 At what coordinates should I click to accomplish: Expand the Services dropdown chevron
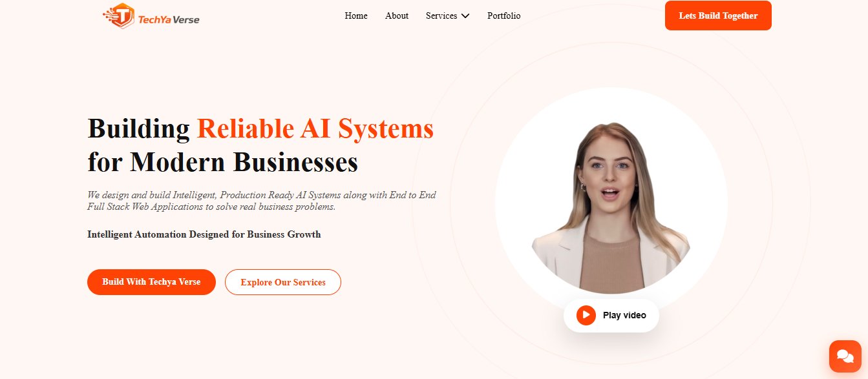[465, 16]
